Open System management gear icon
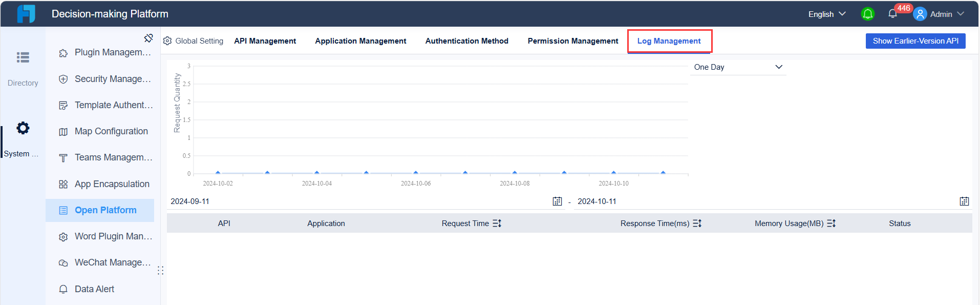Image resolution: width=980 pixels, height=305 pixels. (23, 128)
